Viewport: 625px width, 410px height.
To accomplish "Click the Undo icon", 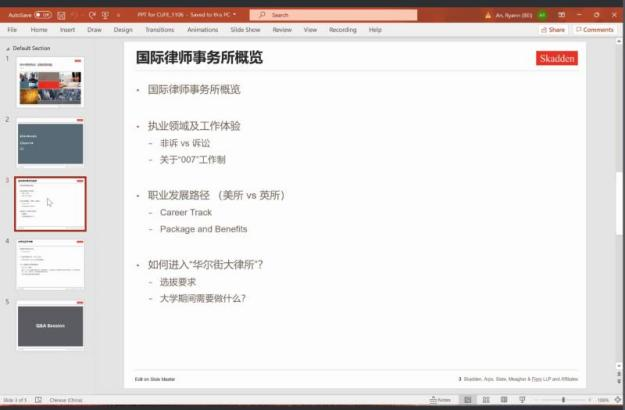I will (75, 15).
